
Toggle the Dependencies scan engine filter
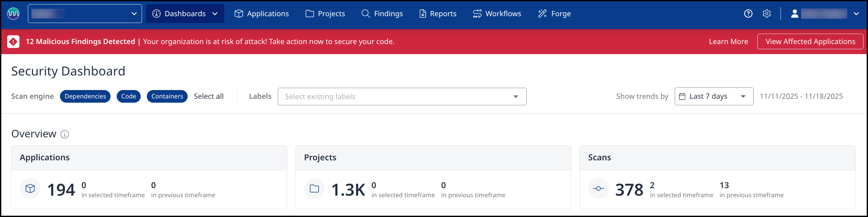(85, 97)
